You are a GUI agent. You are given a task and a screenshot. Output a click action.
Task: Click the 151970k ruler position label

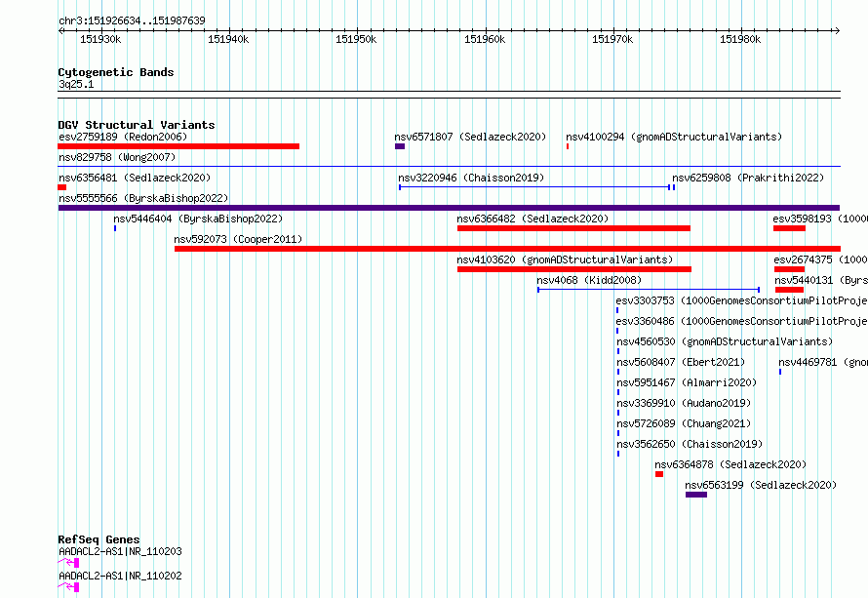point(612,39)
